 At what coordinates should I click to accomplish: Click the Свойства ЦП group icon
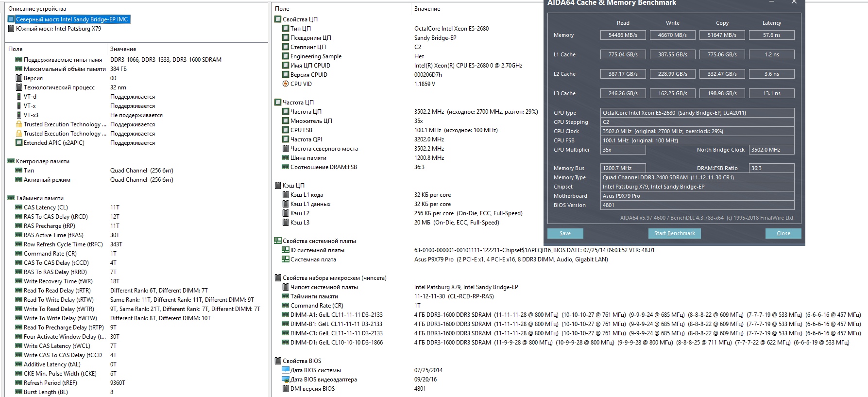click(278, 19)
